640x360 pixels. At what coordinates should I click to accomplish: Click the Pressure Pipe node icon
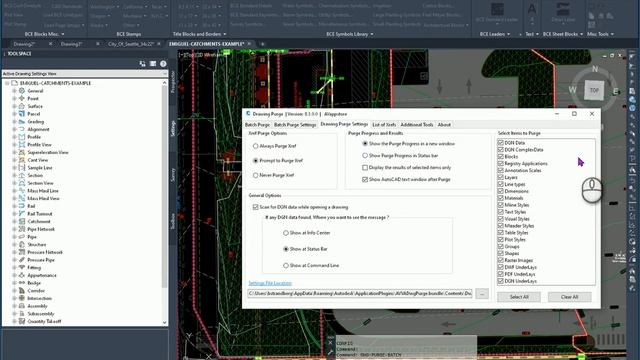[x=22, y=260]
